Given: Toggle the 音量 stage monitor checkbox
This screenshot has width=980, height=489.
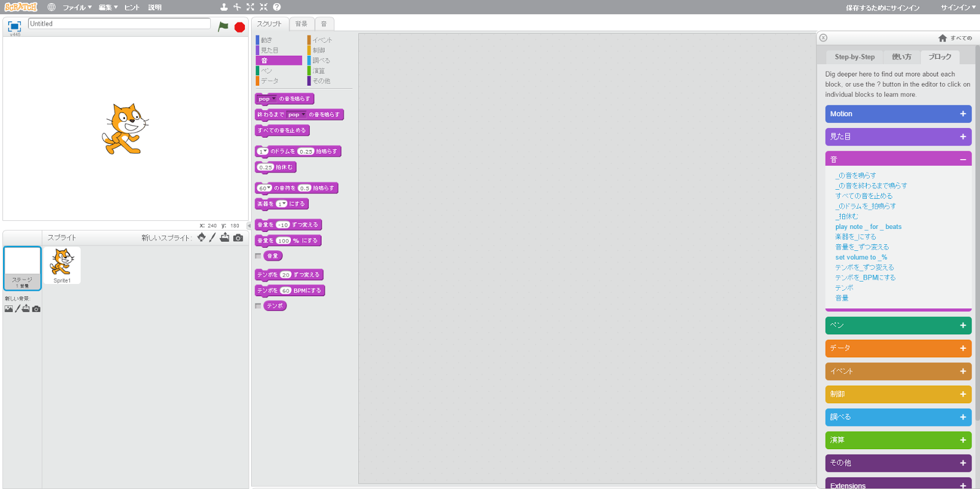Looking at the screenshot, I should click(258, 256).
